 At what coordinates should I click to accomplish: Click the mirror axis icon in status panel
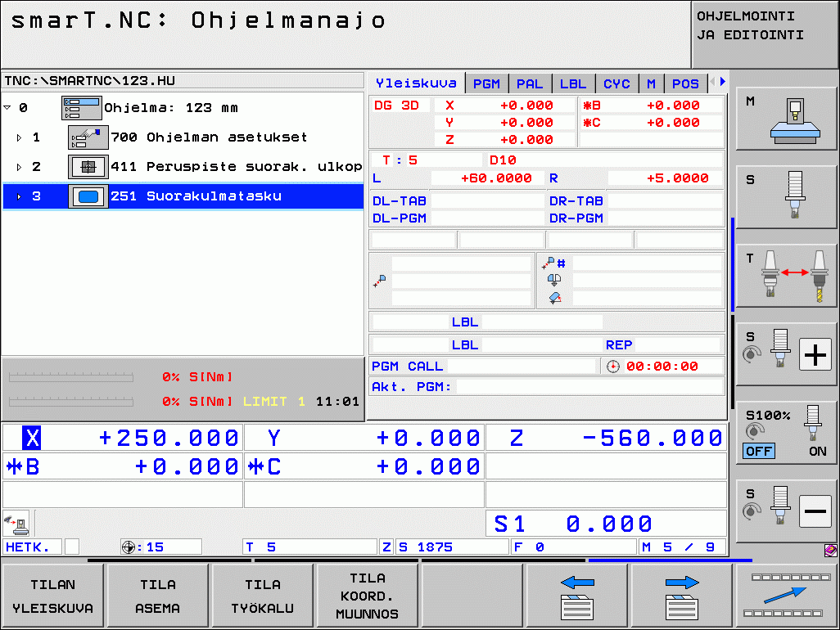coord(554,280)
